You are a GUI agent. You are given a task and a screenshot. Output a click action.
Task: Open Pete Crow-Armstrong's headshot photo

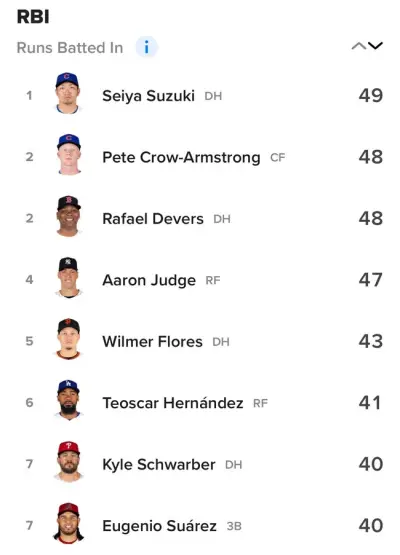[69, 155]
